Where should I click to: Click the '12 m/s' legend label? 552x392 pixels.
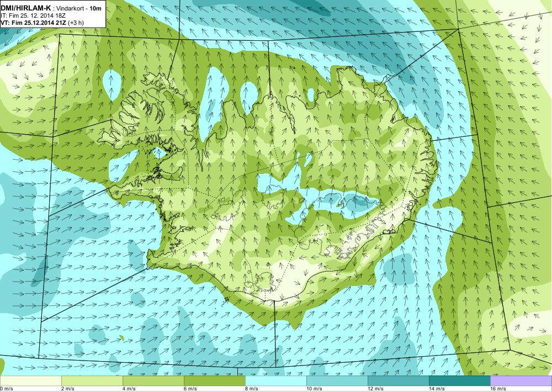[375, 389]
